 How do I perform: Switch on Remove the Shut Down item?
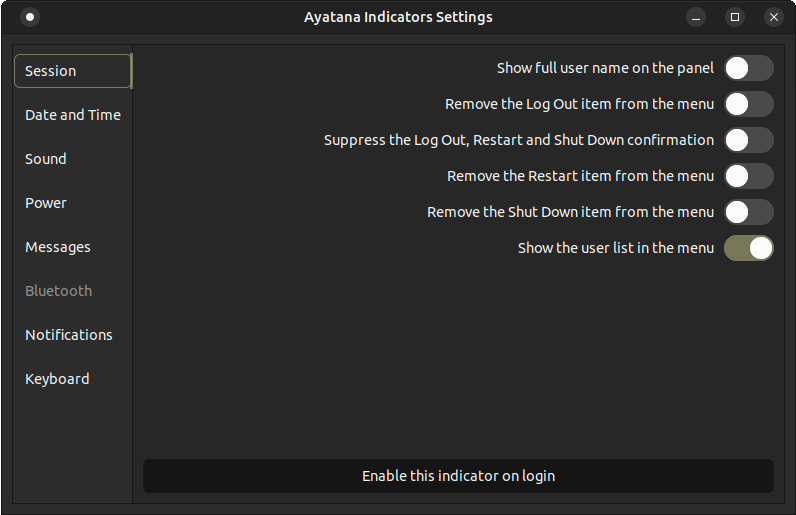tap(748, 212)
